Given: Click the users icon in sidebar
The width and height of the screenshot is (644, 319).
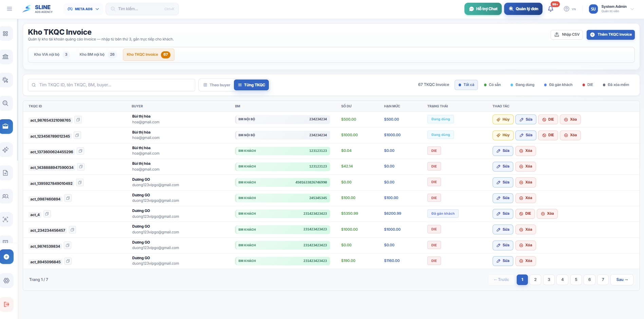Looking at the screenshot, I should click(5, 196).
